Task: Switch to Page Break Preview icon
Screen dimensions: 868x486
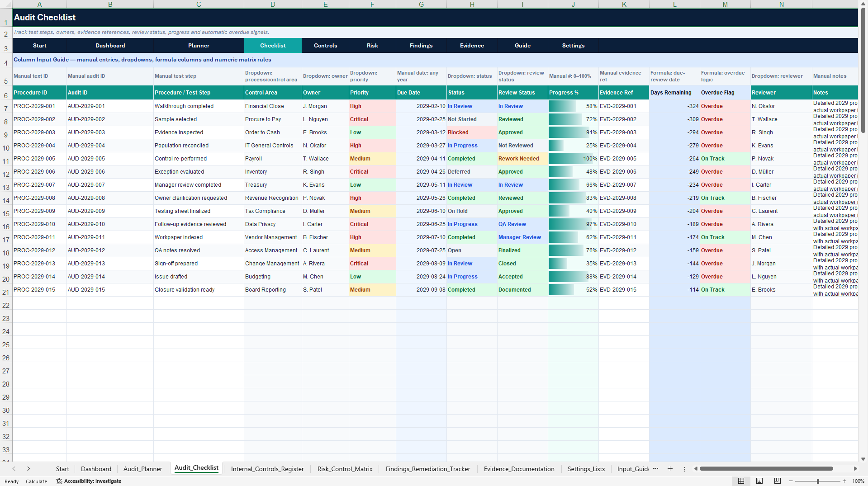Action: (778, 481)
